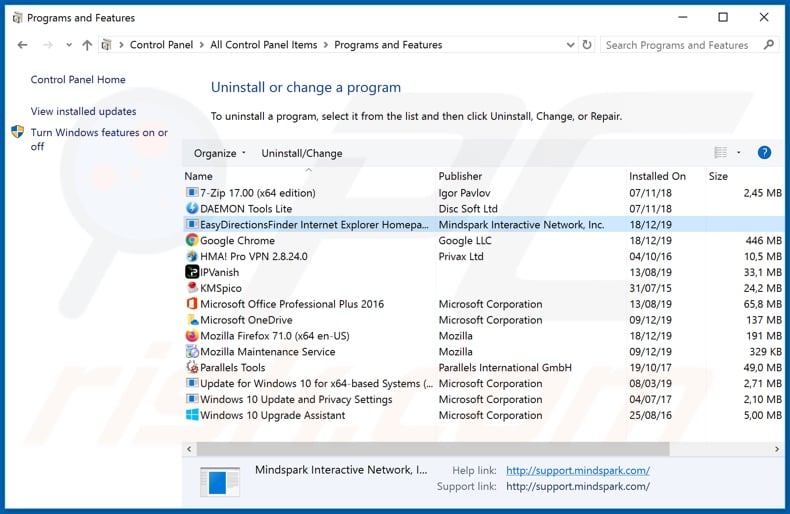Click the 25/08/16 installed date
This screenshot has width=790, height=514.
(x=650, y=415)
